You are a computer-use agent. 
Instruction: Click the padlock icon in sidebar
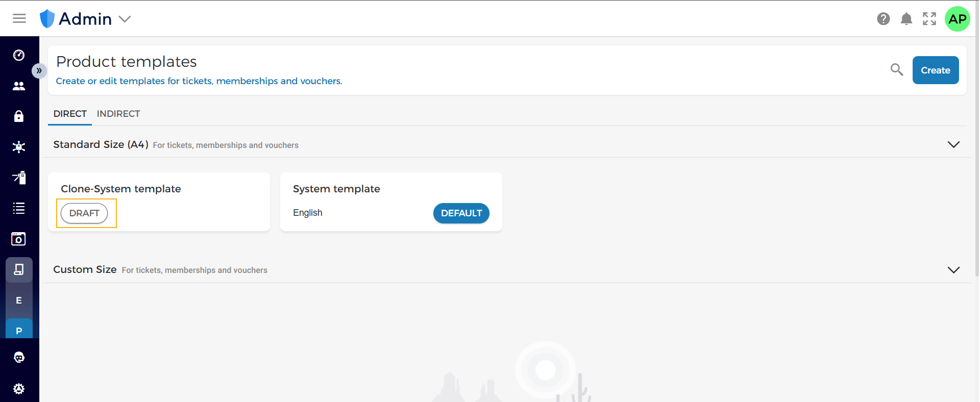pyautogui.click(x=19, y=116)
